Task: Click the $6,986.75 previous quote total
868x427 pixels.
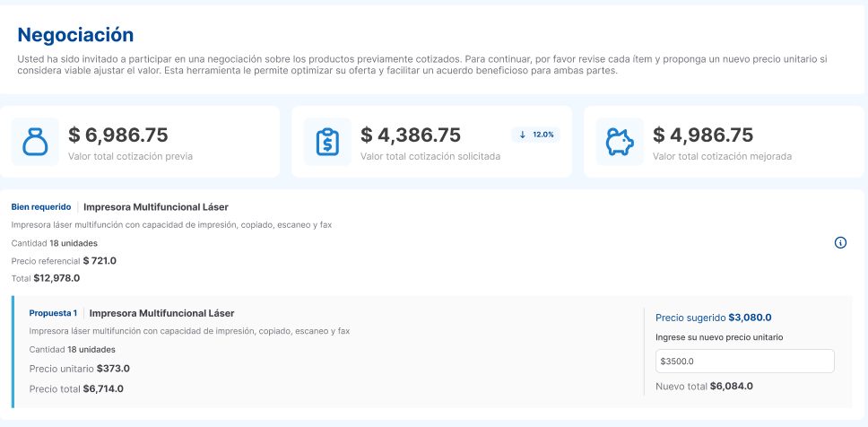Action: coord(118,135)
